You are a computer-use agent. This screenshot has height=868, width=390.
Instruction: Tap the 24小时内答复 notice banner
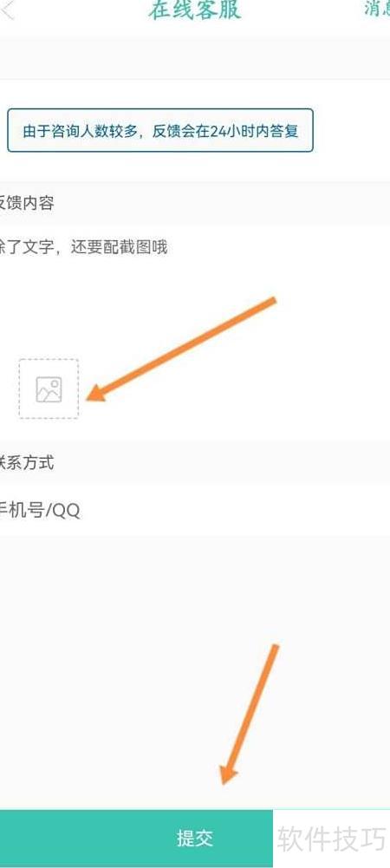(x=160, y=131)
